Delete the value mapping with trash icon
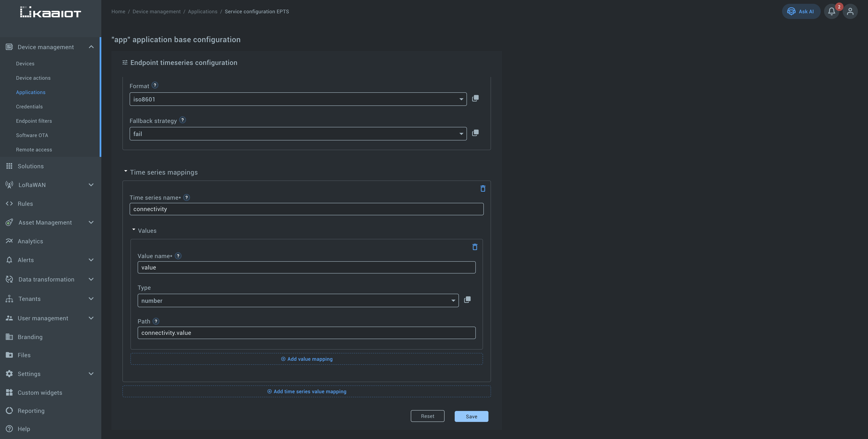Screen dimensions: 868x439 (475, 247)
